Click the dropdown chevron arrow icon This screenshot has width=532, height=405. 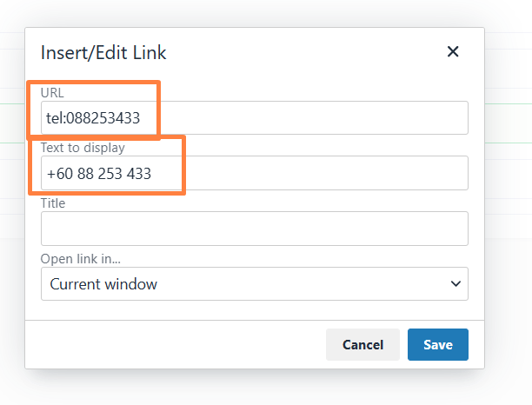point(456,283)
